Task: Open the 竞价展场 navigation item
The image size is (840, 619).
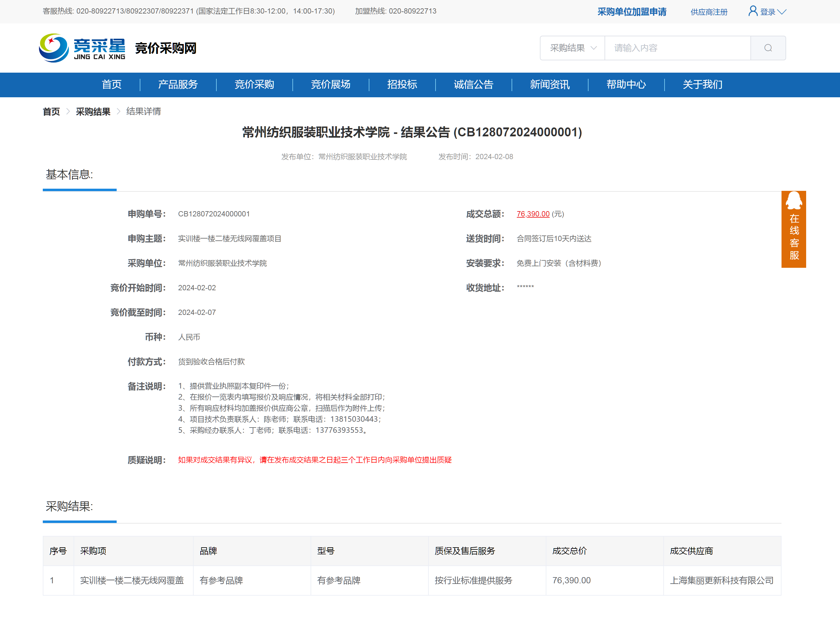Action: pos(331,85)
